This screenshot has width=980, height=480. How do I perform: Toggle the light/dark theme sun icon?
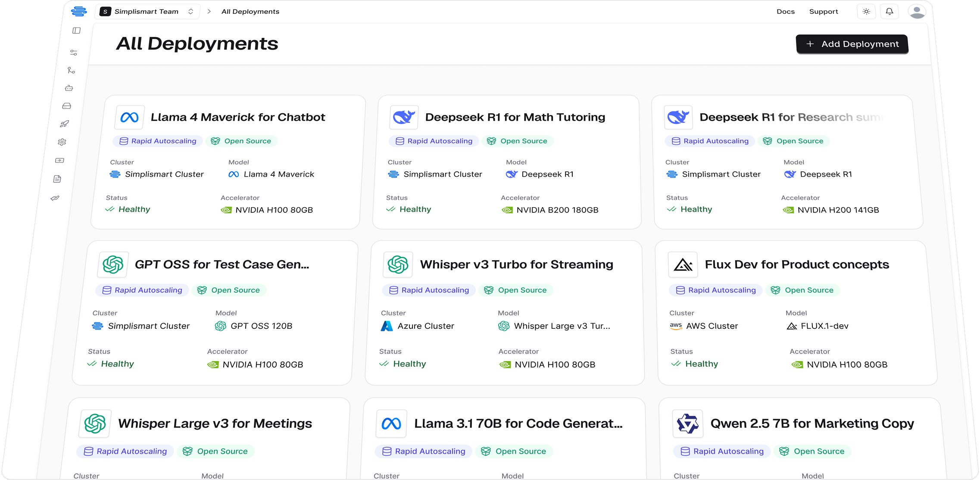coord(866,12)
